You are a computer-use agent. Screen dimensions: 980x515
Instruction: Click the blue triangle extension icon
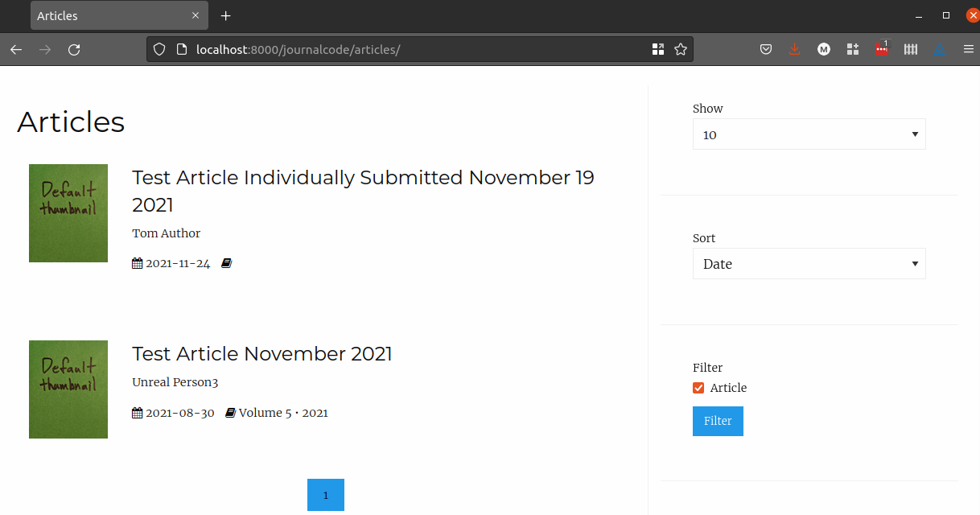(x=940, y=50)
